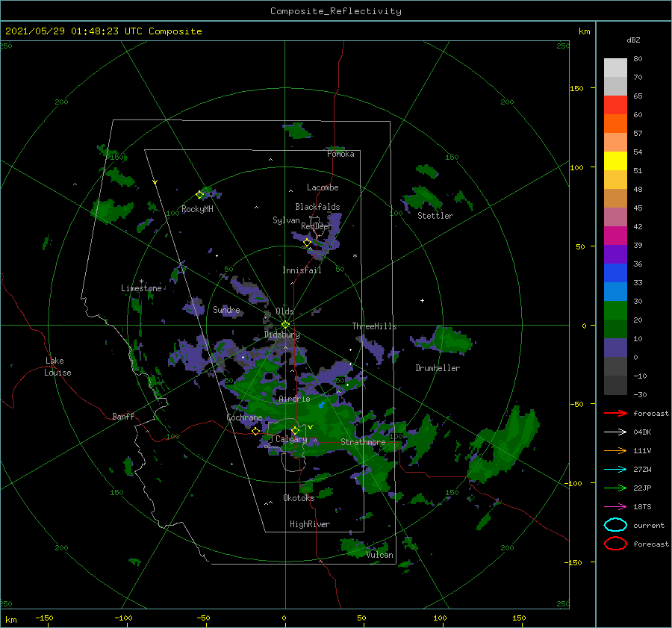Click the Didsbury city label
Image resolution: width=672 pixels, height=628 pixels.
click(x=281, y=335)
